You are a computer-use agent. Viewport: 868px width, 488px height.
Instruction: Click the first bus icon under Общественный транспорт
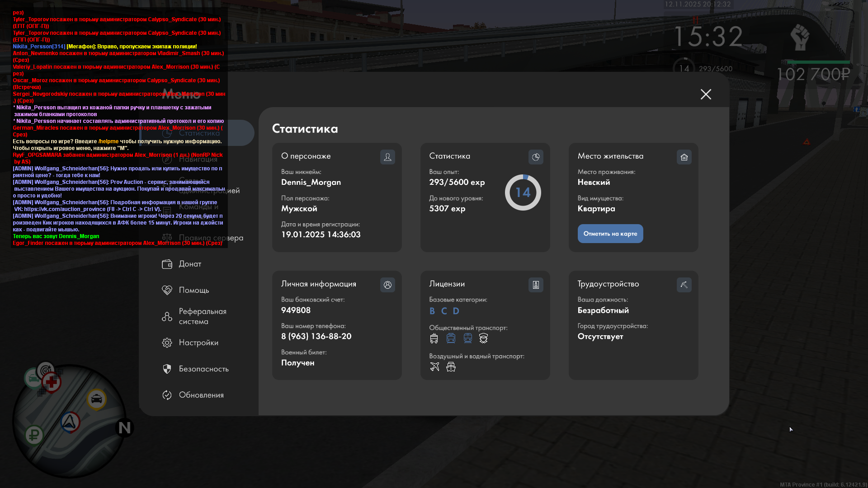(434, 338)
